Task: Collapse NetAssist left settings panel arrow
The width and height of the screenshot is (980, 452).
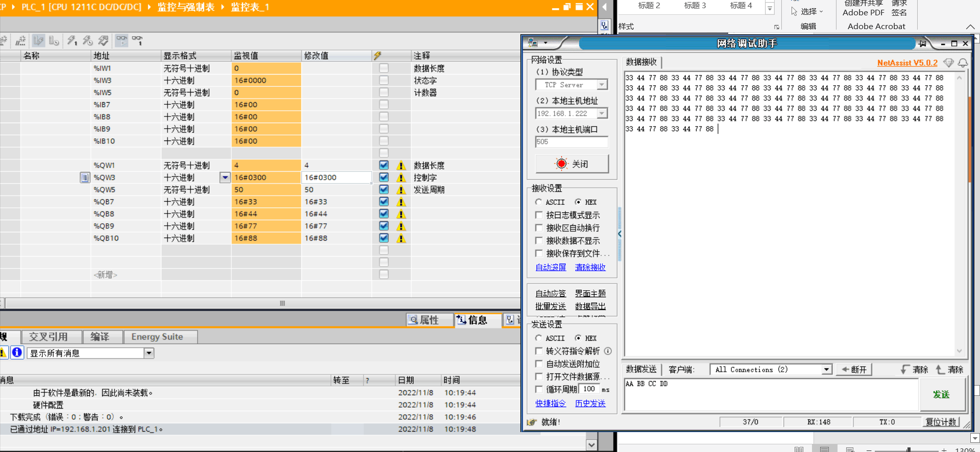Action: pyautogui.click(x=619, y=234)
